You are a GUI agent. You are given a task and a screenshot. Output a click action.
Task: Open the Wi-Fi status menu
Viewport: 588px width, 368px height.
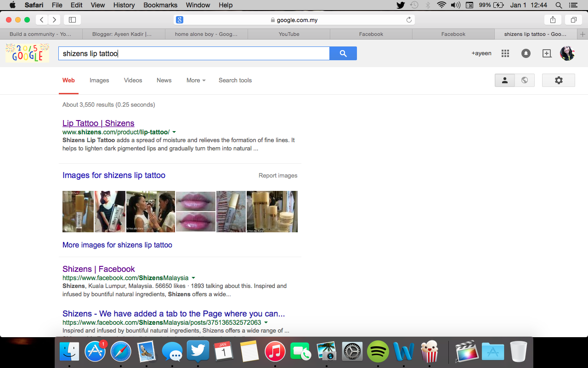click(x=441, y=5)
